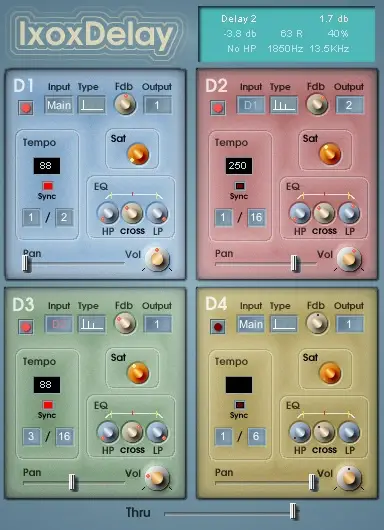Change the D1 delay Type shape
384x530 pixels.
91,105
